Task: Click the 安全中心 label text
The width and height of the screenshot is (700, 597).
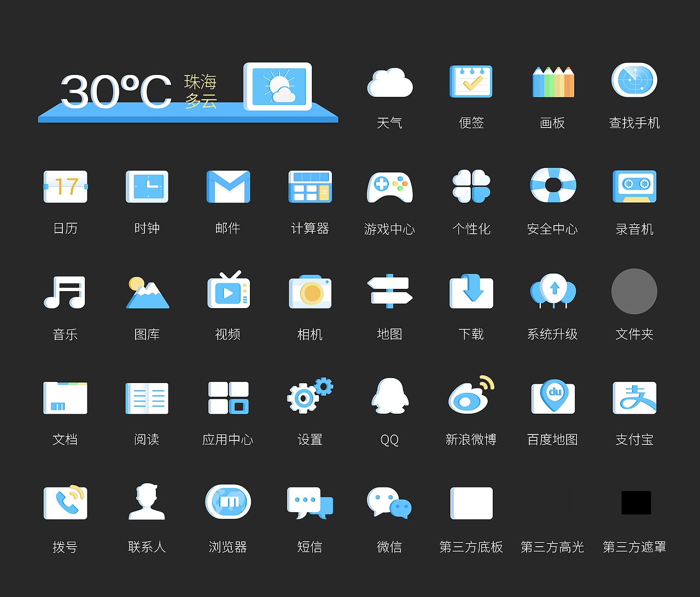Action: [553, 229]
